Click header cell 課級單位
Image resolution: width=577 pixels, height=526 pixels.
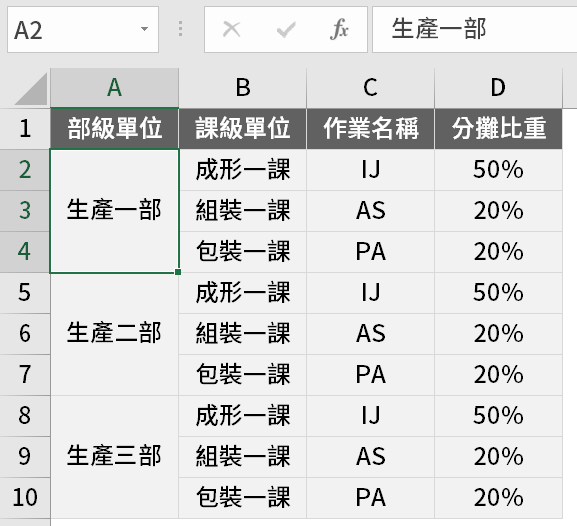coord(243,128)
